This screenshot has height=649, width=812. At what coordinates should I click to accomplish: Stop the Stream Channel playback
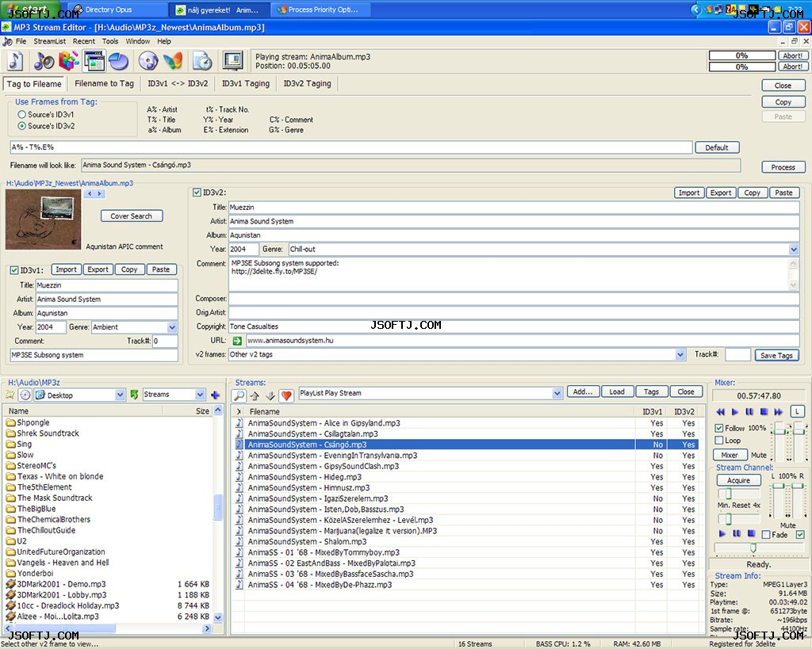752,533
